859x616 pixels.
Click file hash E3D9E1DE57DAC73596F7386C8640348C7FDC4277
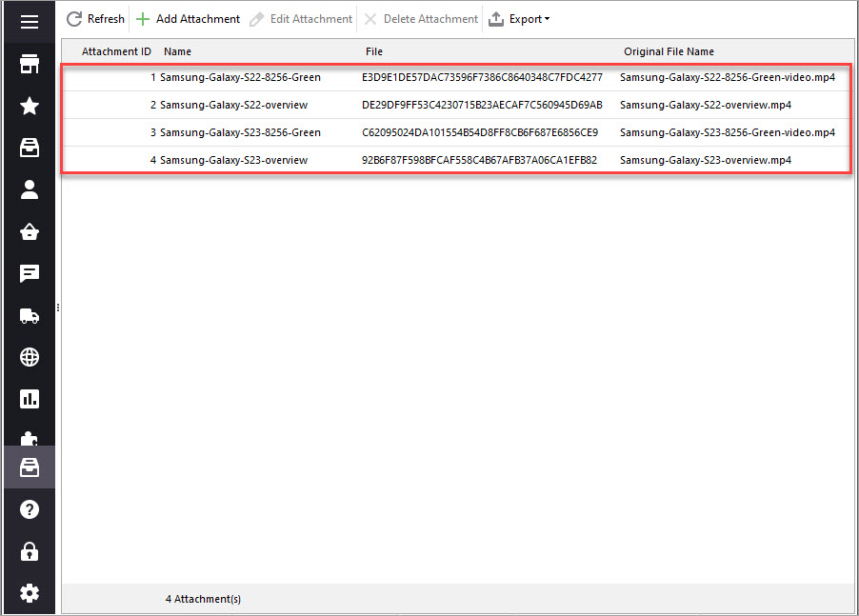[x=482, y=77]
